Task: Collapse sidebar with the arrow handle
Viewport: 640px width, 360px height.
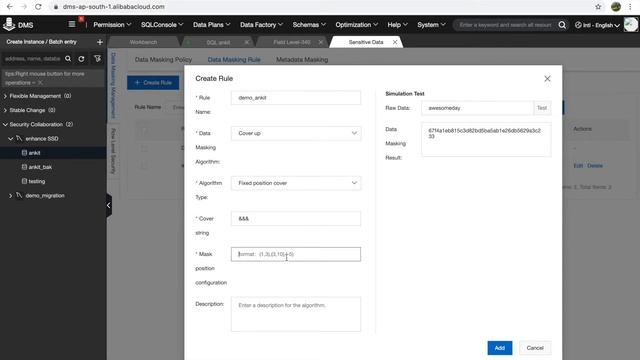Action: coord(109,205)
